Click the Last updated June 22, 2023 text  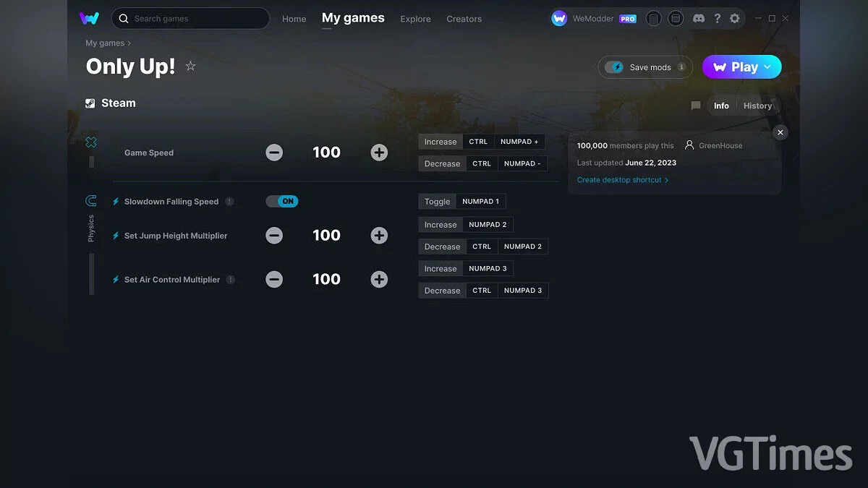click(x=626, y=163)
